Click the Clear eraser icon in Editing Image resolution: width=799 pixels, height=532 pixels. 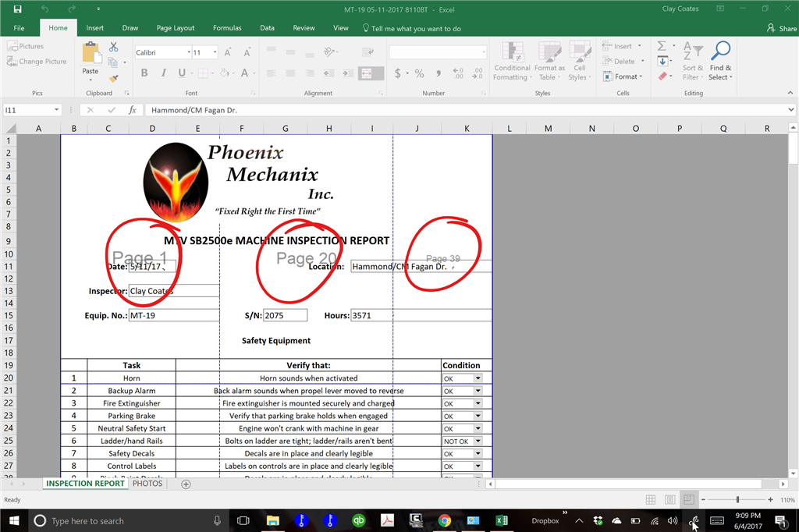coord(662,76)
